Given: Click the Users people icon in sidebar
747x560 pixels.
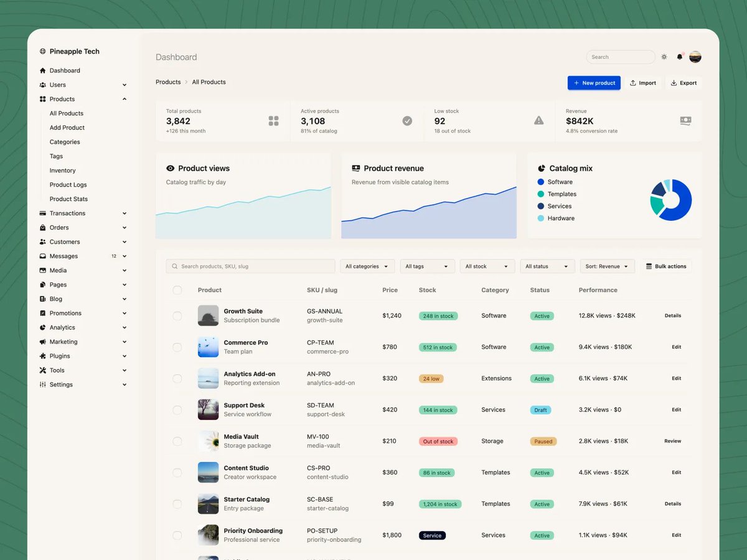Looking at the screenshot, I should click(x=42, y=85).
